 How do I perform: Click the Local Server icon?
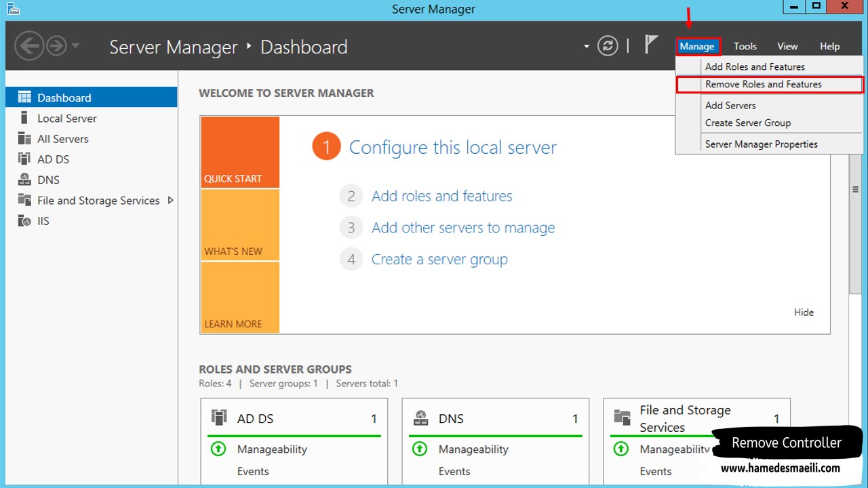tap(24, 118)
